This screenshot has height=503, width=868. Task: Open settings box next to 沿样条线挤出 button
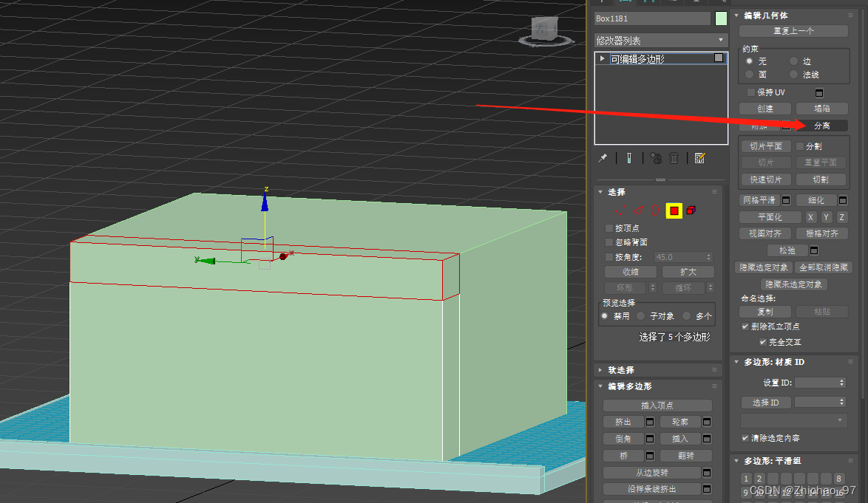(707, 489)
